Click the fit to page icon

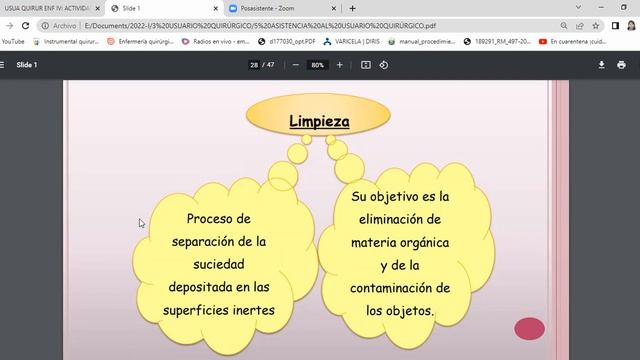click(x=366, y=65)
